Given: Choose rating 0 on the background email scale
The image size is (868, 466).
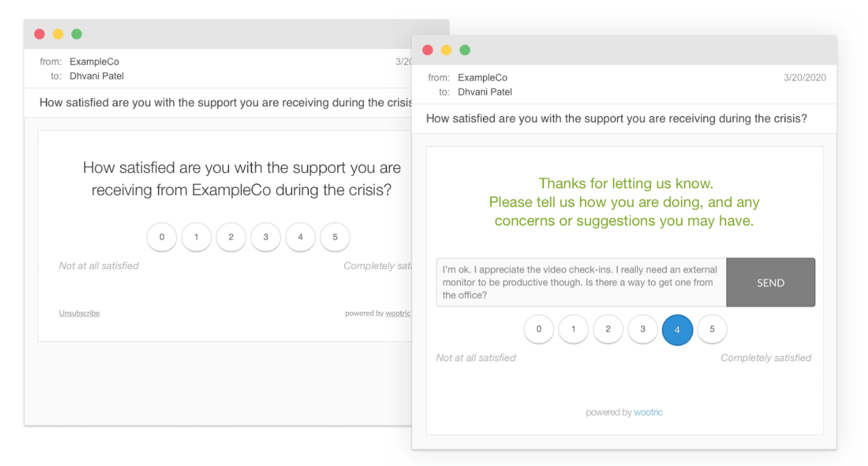Looking at the screenshot, I should (x=161, y=237).
